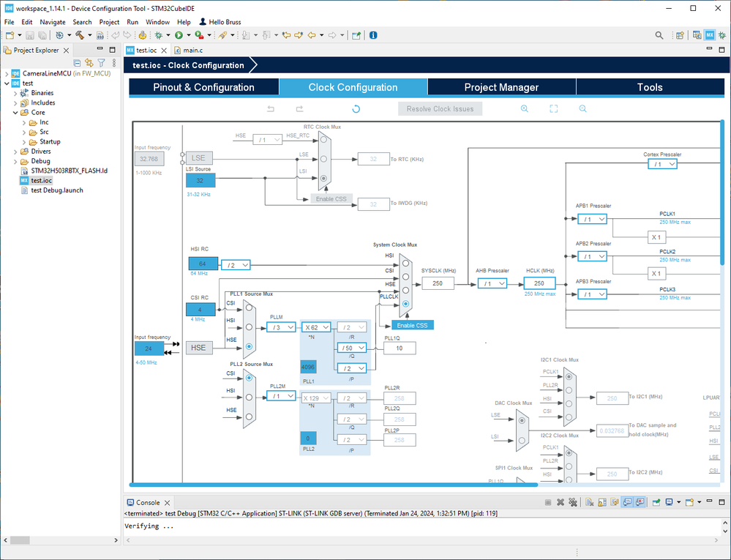731x560 pixels.
Task: Click the green Run button in toolbar
Action: [x=179, y=35]
